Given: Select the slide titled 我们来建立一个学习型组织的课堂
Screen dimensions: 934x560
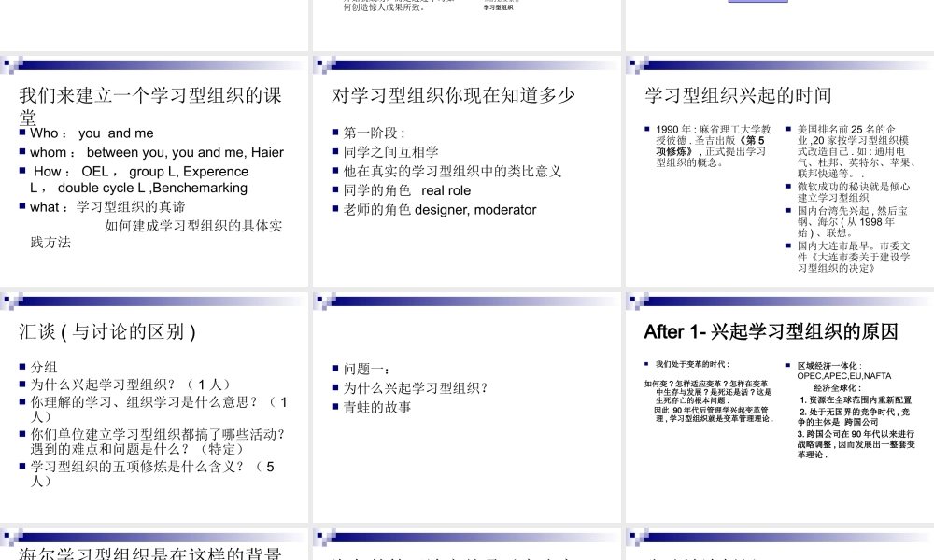Looking at the screenshot, I should coord(154,172).
